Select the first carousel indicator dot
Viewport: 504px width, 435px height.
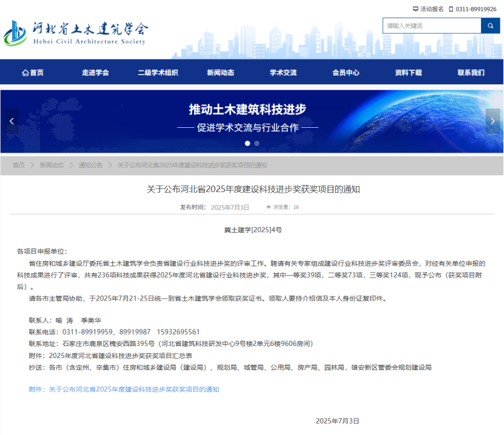pyautogui.click(x=247, y=144)
